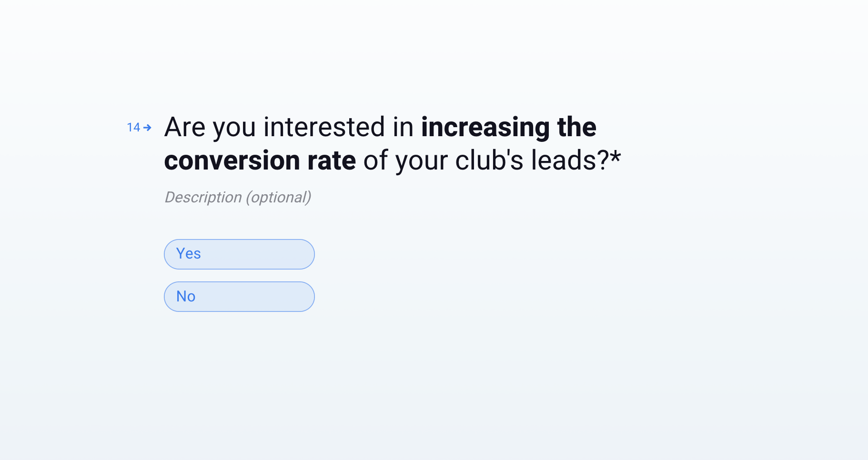Click the question number 14

[133, 128]
